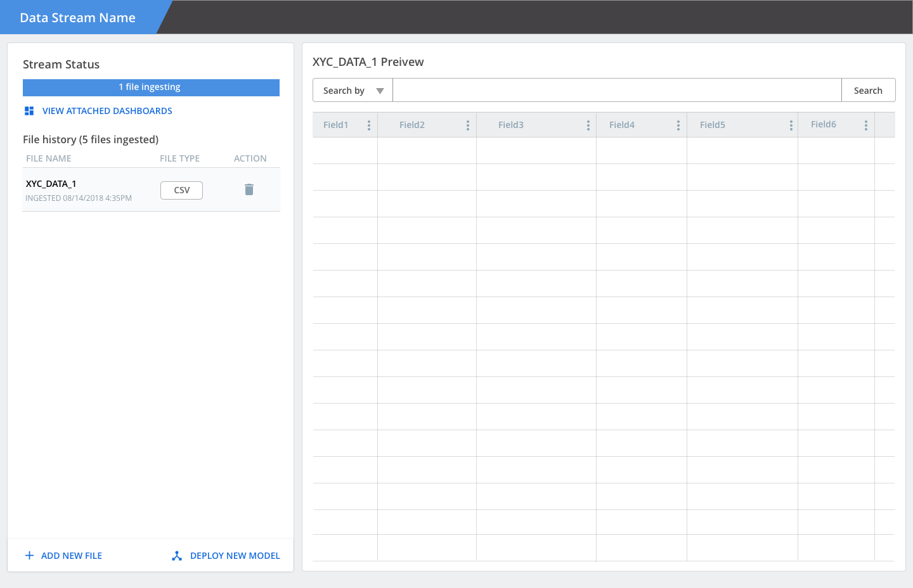Image resolution: width=913 pixels, height=588 pixels.
Task: Click the dashboards grid icon
Action: (29, 111)
